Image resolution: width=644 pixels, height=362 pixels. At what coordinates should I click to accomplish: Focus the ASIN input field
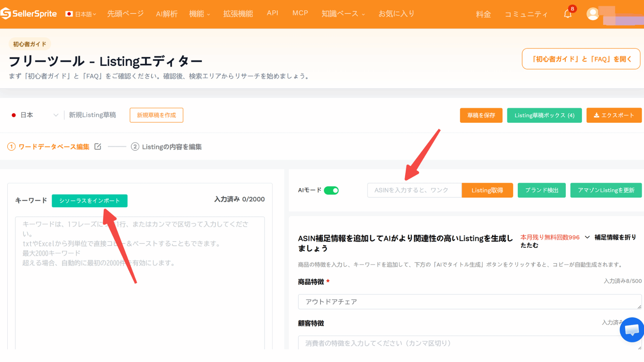[414, 190]
